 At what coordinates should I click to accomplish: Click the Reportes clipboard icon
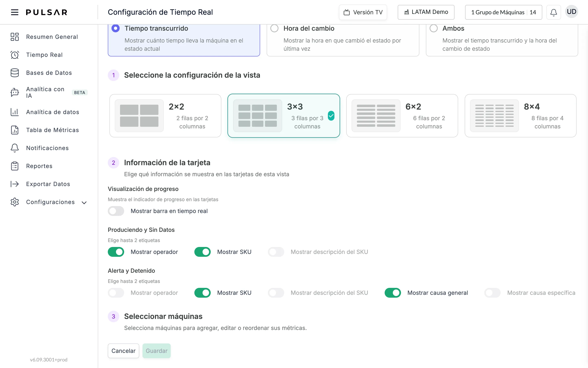click(14, 166)
